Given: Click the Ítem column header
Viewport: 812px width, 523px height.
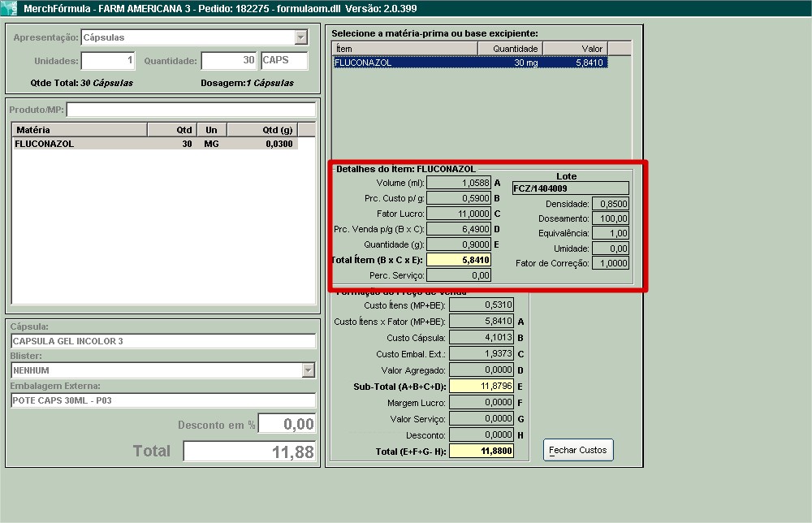Looking at the screenshot, I should click(x=405, y=49).
